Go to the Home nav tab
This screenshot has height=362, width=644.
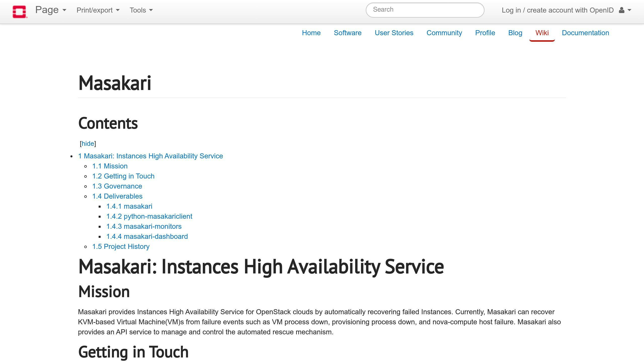click(311, 33)
